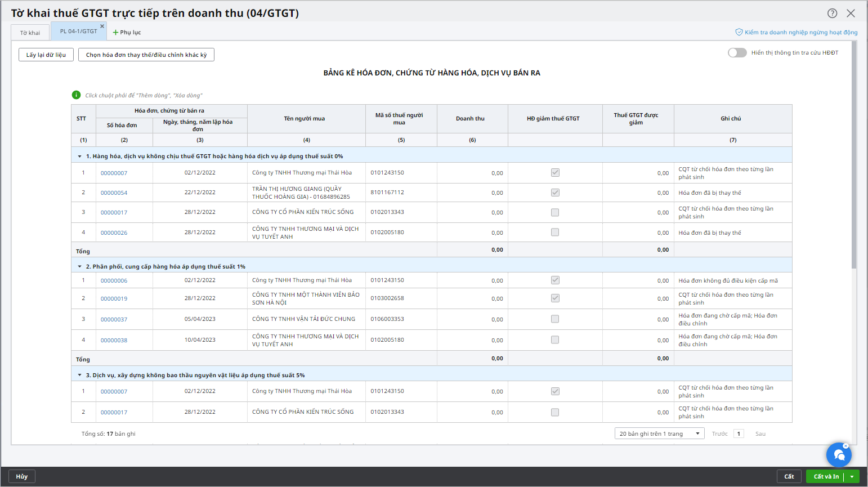The width and height of the screenshot is (868, 487).
Task: Click the Cất button
Action: pyautogui.click(x=789, y=476)
